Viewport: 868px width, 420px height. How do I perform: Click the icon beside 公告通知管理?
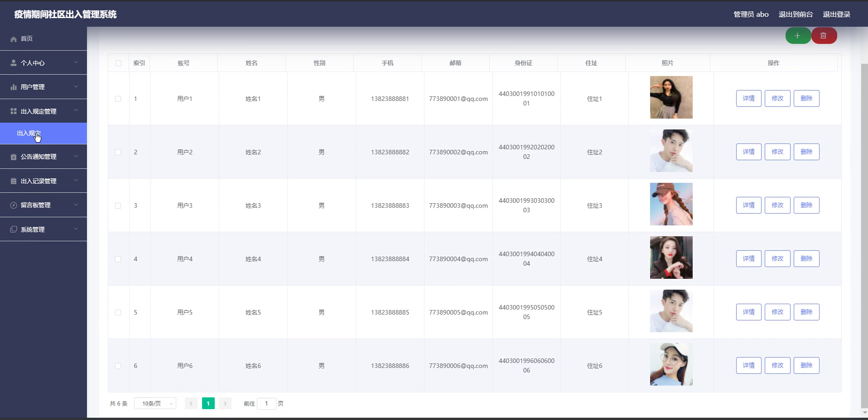(14, 157)
